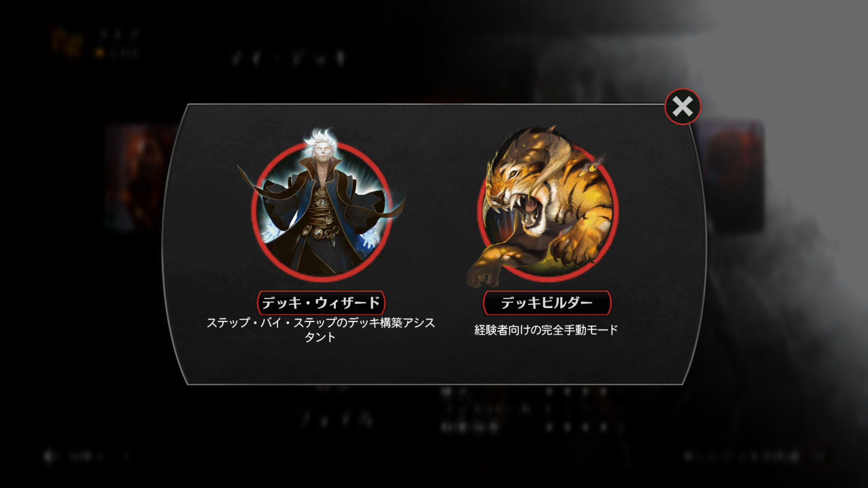Click the blurred card thumbnail right of dialog

pyautogui.click(x=732, y=176)
